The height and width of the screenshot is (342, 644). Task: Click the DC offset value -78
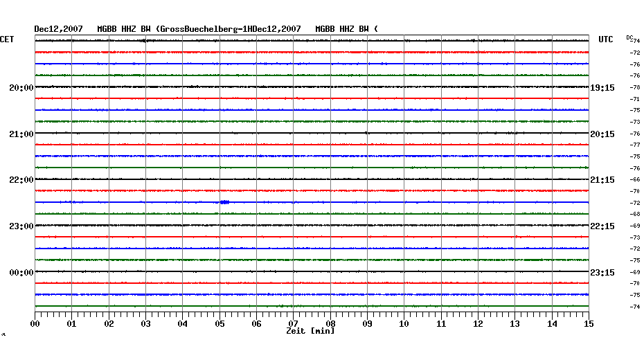635,87
